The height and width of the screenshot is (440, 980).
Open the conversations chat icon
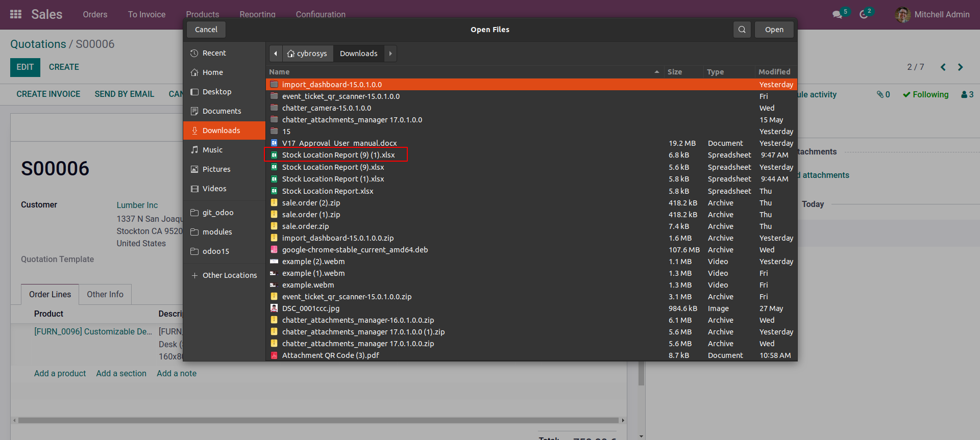pos(838,14)
